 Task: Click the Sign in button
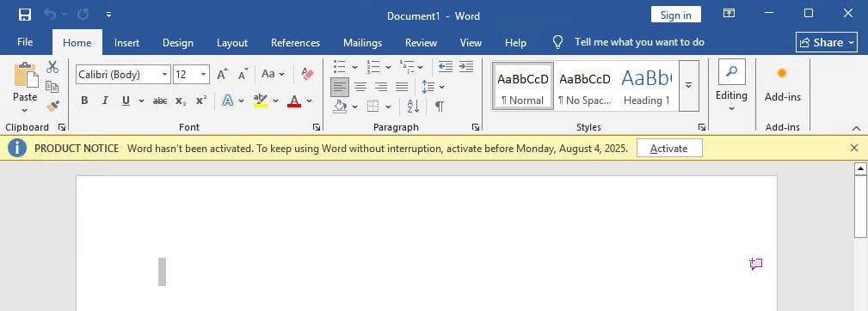coord(676,15)
